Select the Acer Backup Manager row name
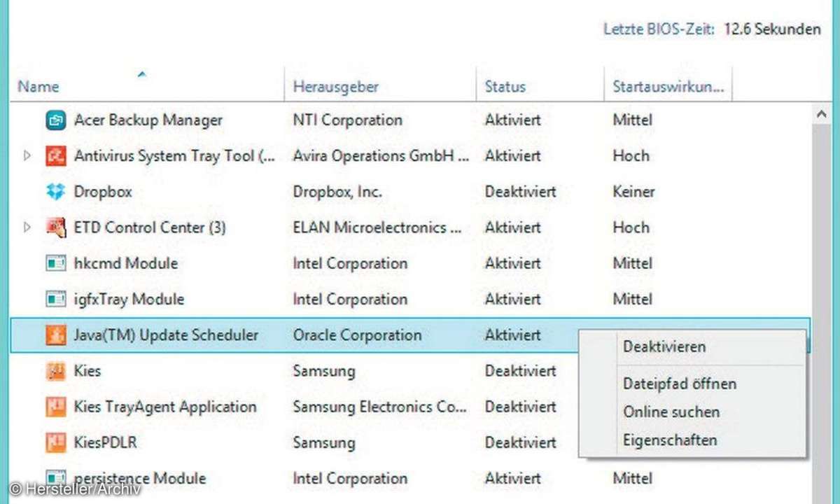Viewport: 840px width, 504px height. [x=148, y=120]
